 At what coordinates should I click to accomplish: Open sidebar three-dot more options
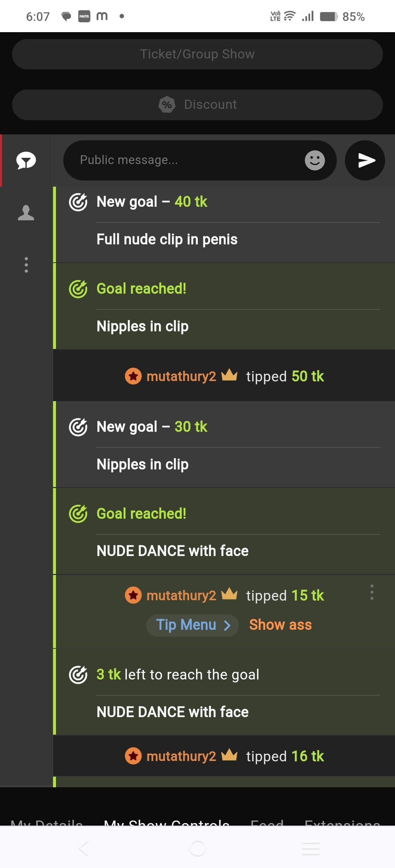tap(26, 265)
